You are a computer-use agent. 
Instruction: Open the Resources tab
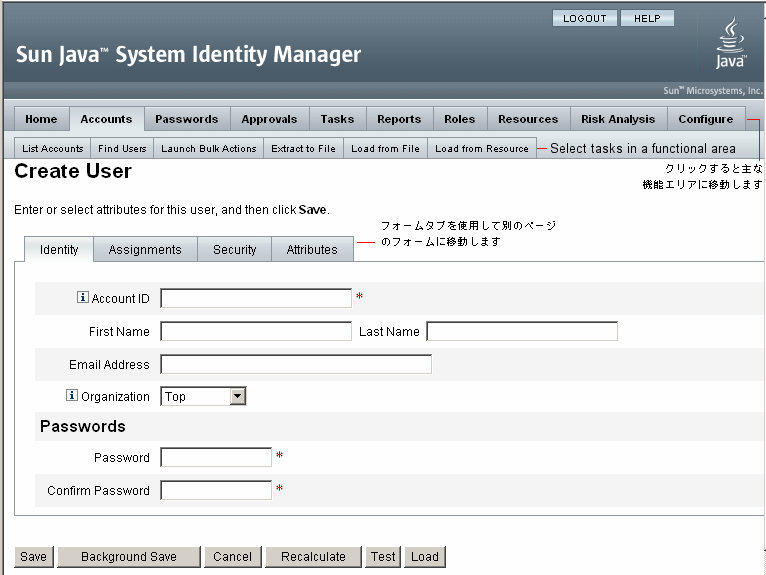pos(528,119)
